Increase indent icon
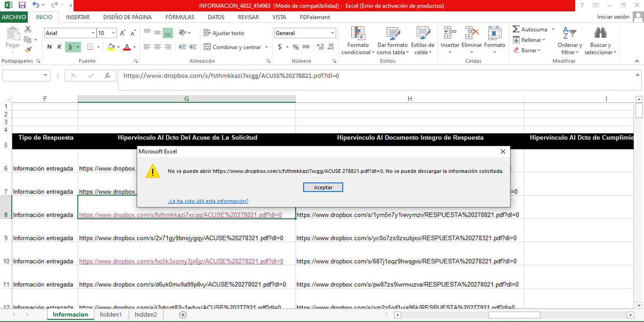 pyautogui.click(x=193, y=47)
